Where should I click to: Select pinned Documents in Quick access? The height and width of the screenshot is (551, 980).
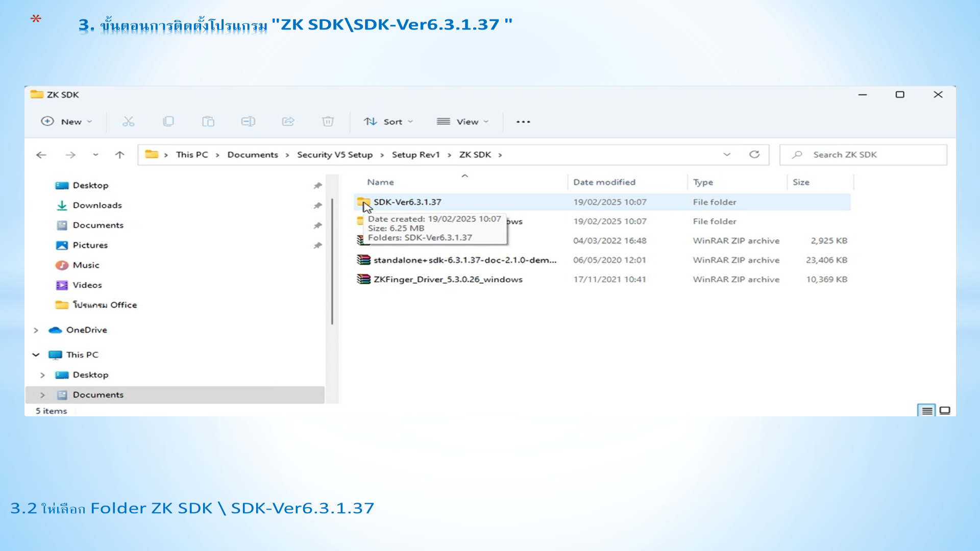[98, 225]
